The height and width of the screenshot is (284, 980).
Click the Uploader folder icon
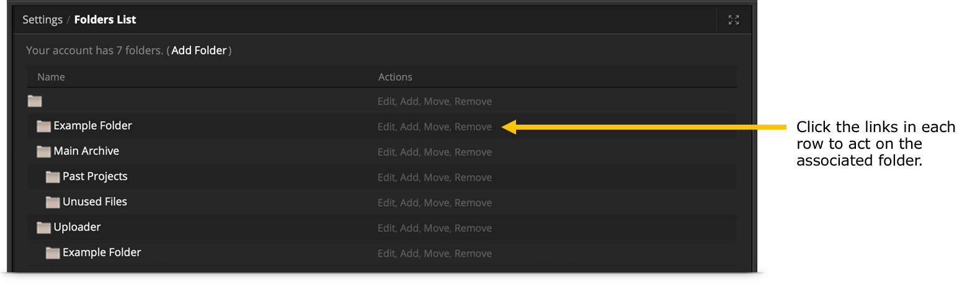pos(43,228)
